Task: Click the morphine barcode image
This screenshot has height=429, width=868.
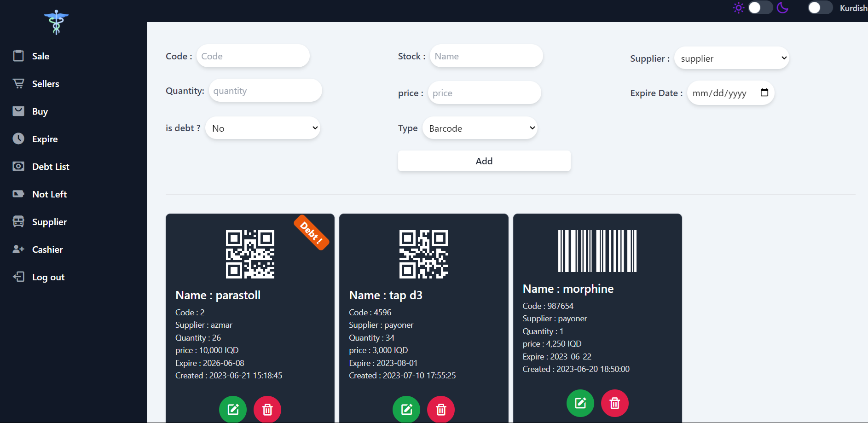Action: [x=597, y=251]
